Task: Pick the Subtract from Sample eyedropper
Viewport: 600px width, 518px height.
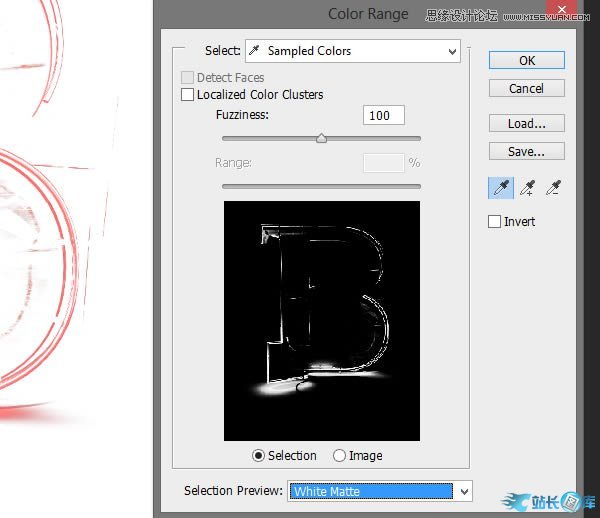Action: click(552, 187)
